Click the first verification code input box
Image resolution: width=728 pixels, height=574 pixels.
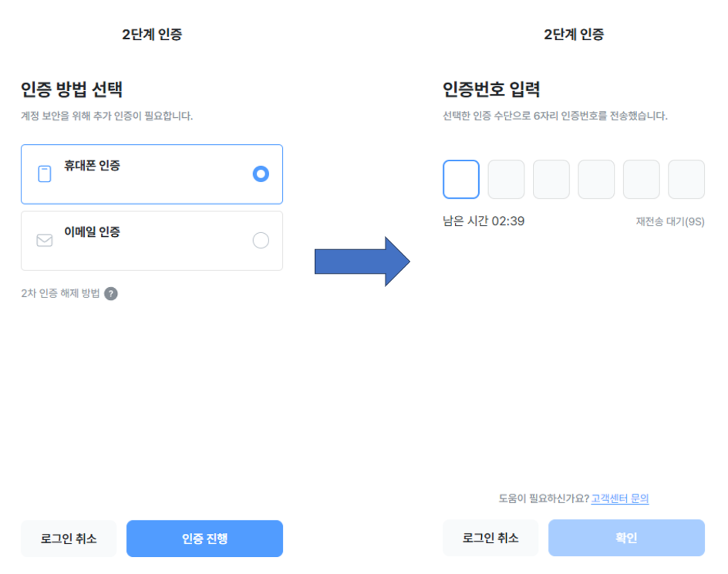click(460, 179)
